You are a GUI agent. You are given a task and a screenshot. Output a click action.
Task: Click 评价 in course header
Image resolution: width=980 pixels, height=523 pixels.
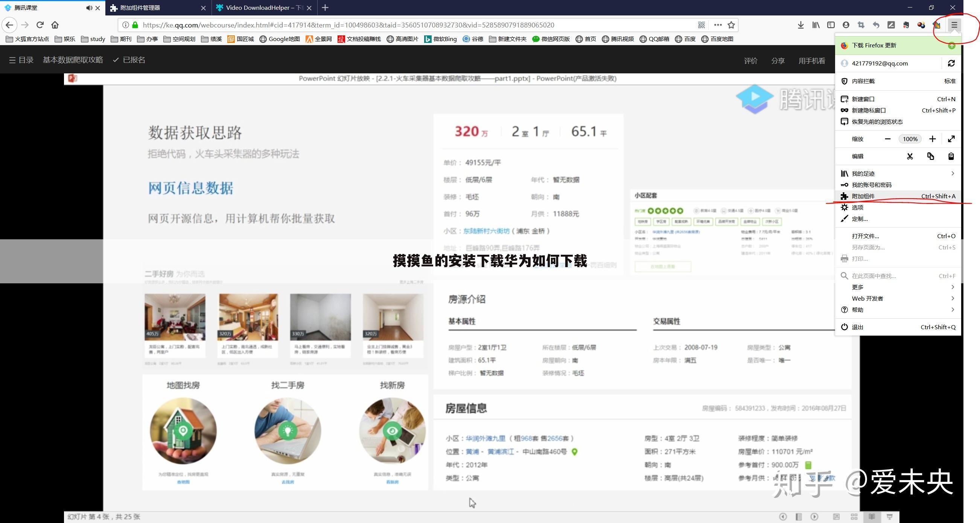(x=750, y=61)
